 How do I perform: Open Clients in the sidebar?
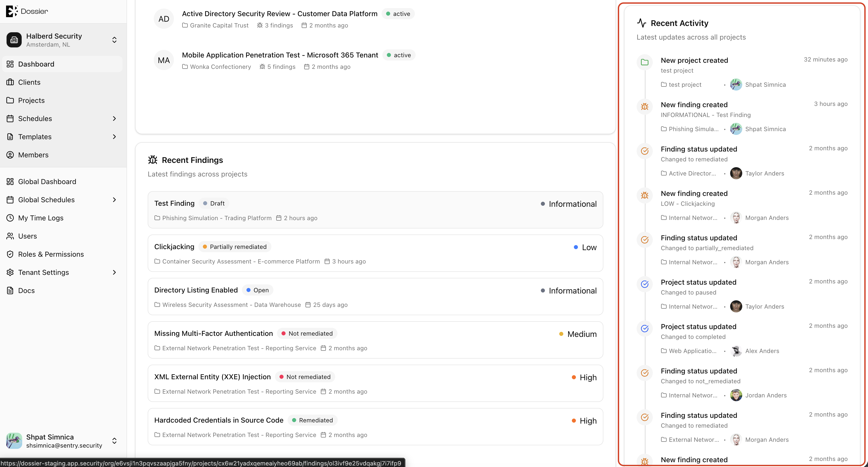click(62, 82)
